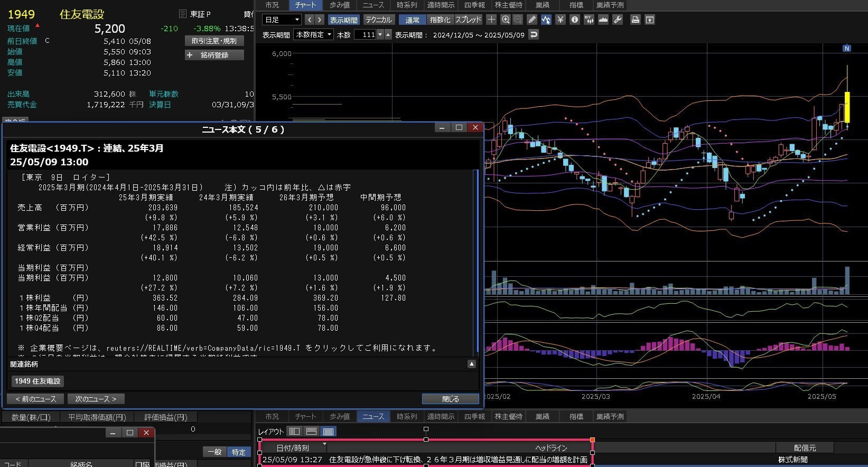Decrease 本数 with down arrow
The width and height of the screenshot is (868, 467).
click(379, 34)
